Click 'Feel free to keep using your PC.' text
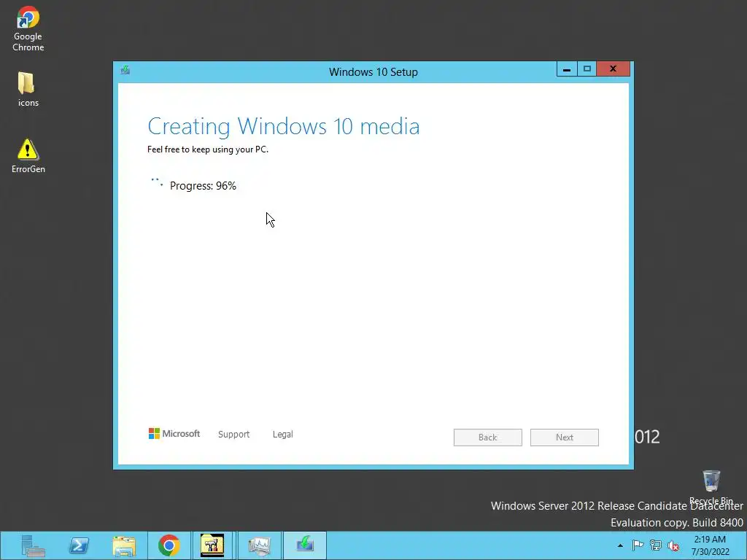The height and width of the screenshot is (560, 747). [x=208, y=149]
